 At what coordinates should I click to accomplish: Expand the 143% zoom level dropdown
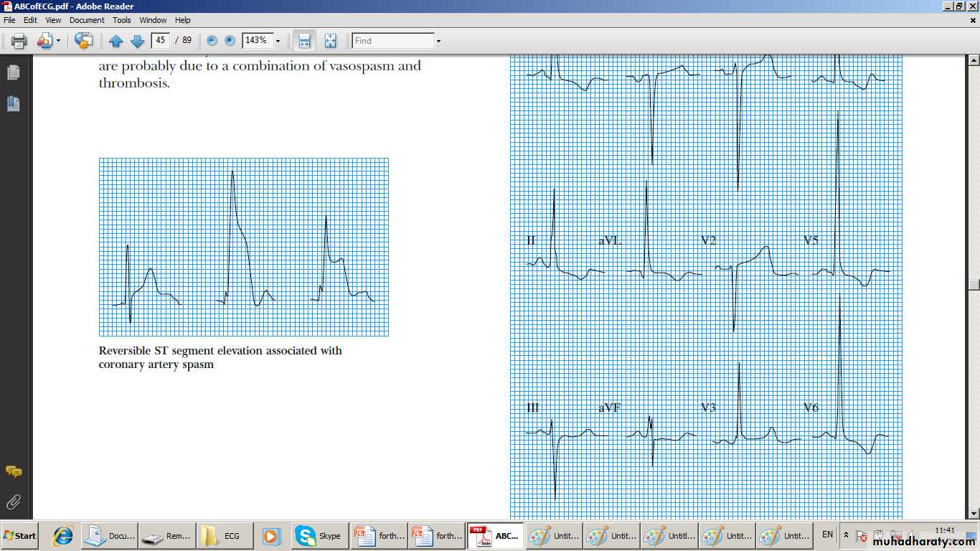[278, 41]
